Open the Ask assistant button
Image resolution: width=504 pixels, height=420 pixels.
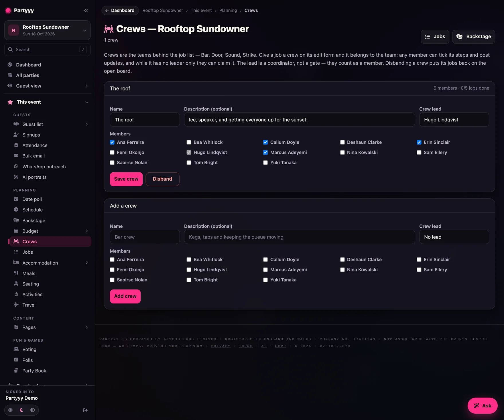(x=483, y=405)
